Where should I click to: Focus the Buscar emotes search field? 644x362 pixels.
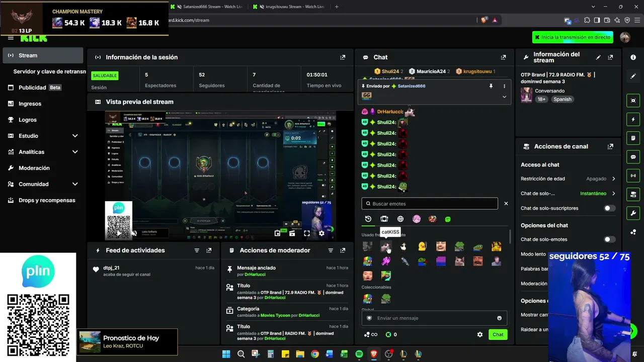[430, 204]
